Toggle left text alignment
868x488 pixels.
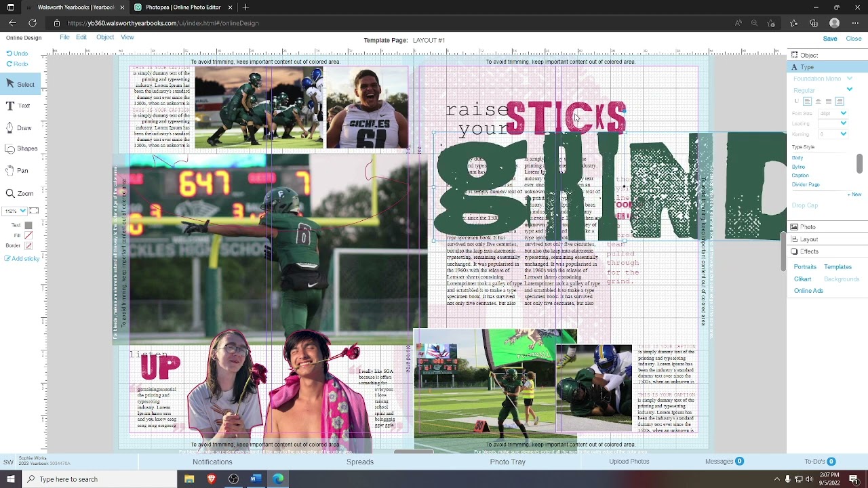click(807, 101)
